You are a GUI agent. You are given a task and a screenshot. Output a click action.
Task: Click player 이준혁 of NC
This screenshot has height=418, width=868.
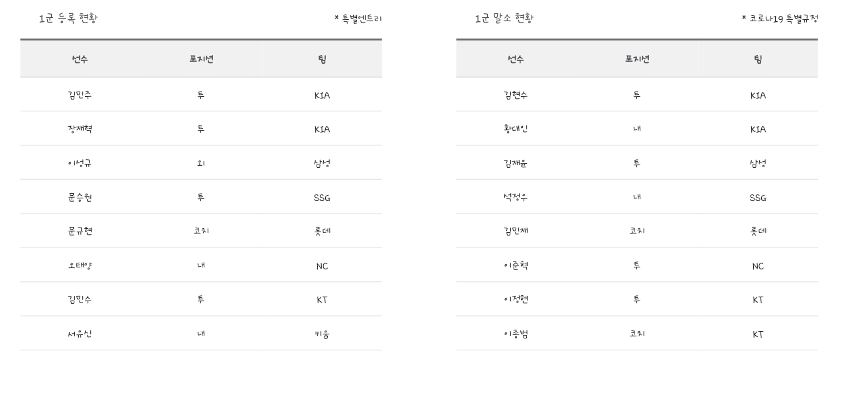coord(516,265)
